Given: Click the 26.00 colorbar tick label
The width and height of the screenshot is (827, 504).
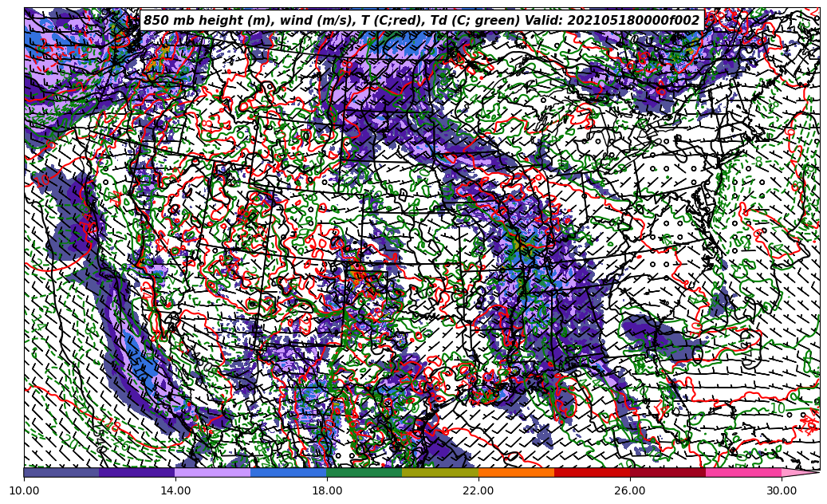Looking at the screenshot, I should 630,490.
